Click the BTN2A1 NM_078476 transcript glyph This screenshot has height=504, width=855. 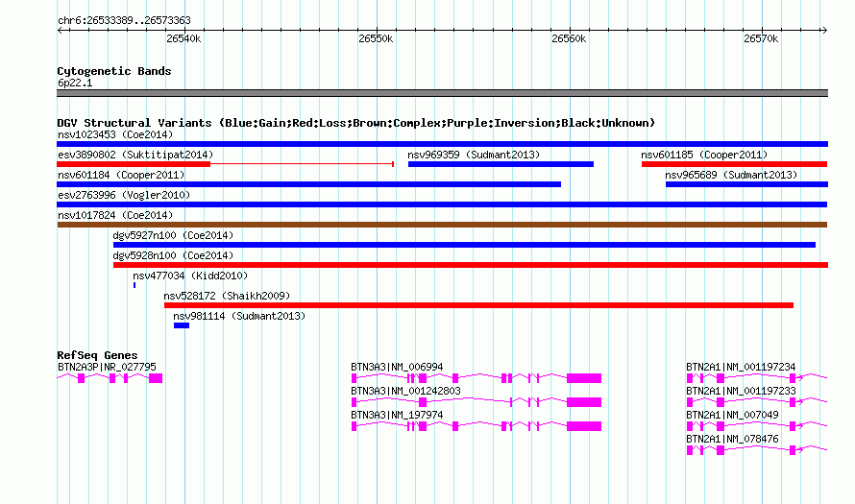pos(757,450)
